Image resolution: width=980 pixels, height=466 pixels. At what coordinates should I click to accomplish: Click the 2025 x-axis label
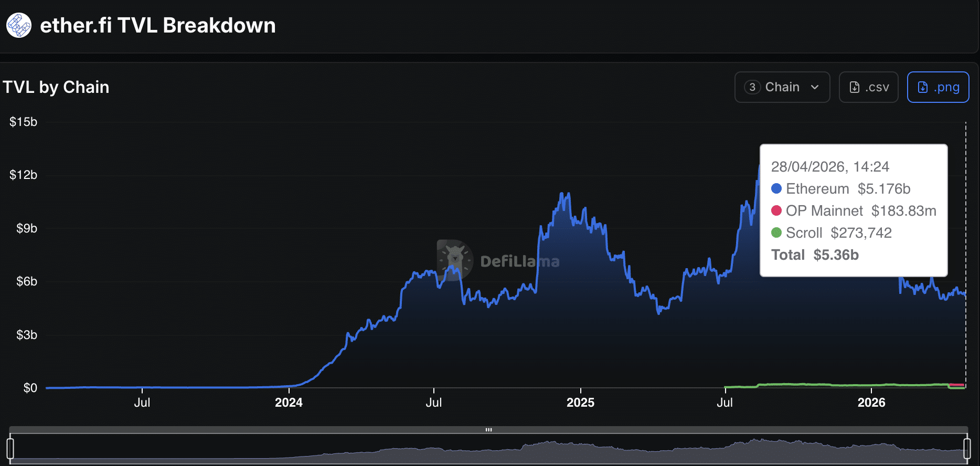coord(580,403)
